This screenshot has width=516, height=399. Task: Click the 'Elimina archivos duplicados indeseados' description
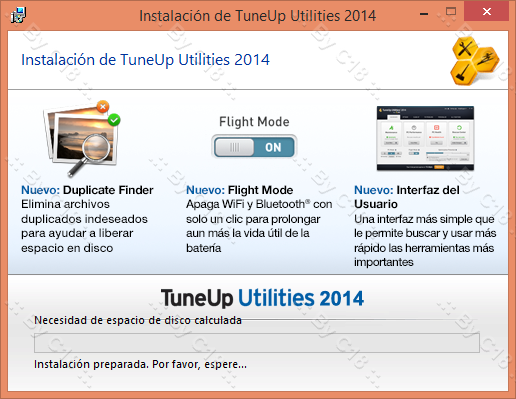click(84, 226)
